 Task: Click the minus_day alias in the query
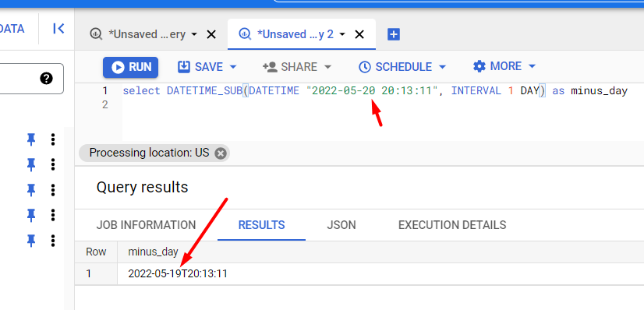point(600,91)
